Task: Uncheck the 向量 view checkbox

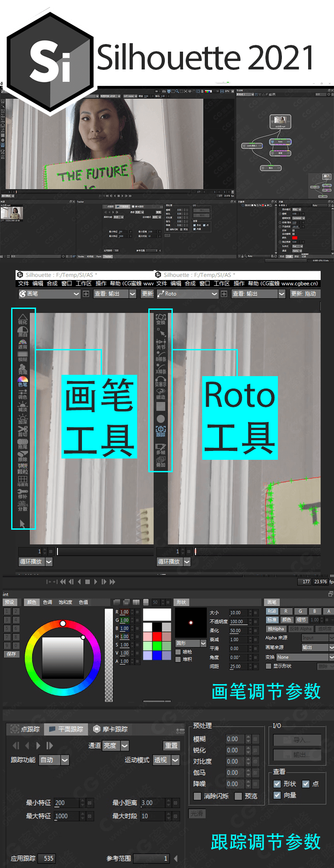Action: [x=277, y=795]
